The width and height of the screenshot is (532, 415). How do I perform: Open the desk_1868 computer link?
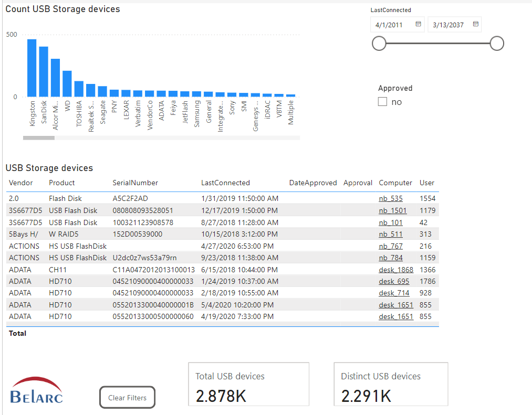pos(396,270)
